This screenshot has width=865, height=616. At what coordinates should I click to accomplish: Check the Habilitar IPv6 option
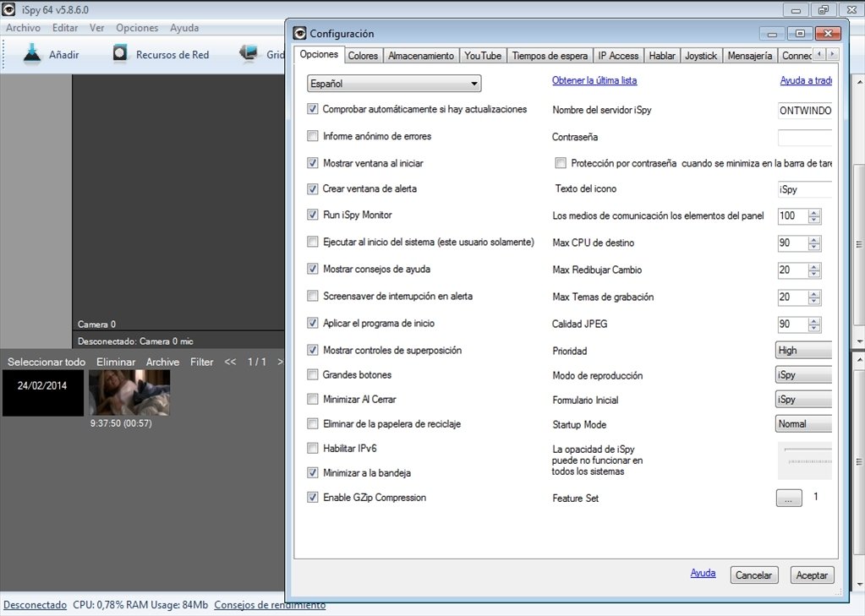tap(313, 448)
